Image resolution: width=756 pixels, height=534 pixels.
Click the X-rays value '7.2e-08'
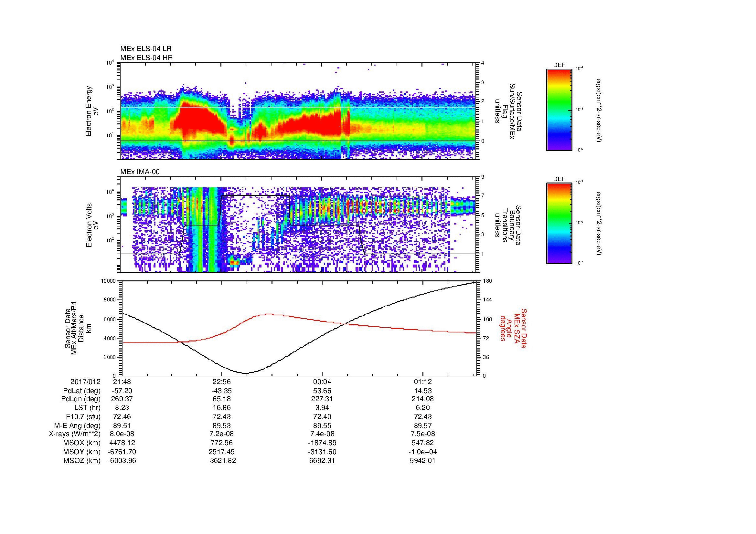(222, 434)
